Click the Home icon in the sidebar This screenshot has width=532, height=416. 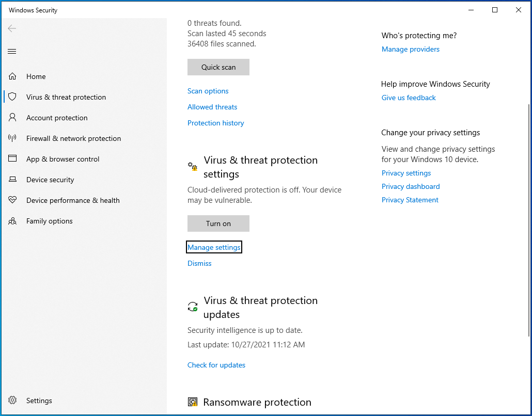pos(12,76)
